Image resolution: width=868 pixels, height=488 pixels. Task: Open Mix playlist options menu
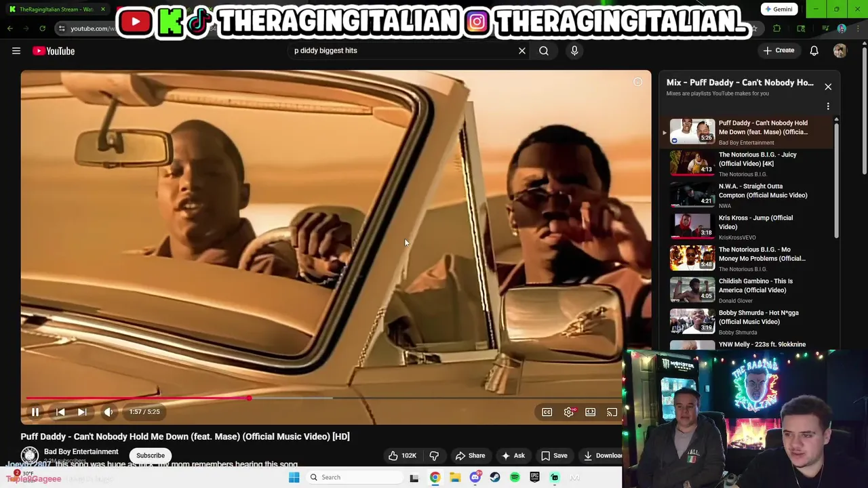click(828, 106)
